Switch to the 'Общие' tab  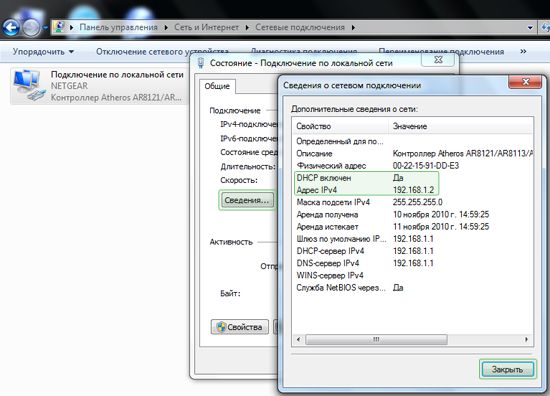coord(217,86)
